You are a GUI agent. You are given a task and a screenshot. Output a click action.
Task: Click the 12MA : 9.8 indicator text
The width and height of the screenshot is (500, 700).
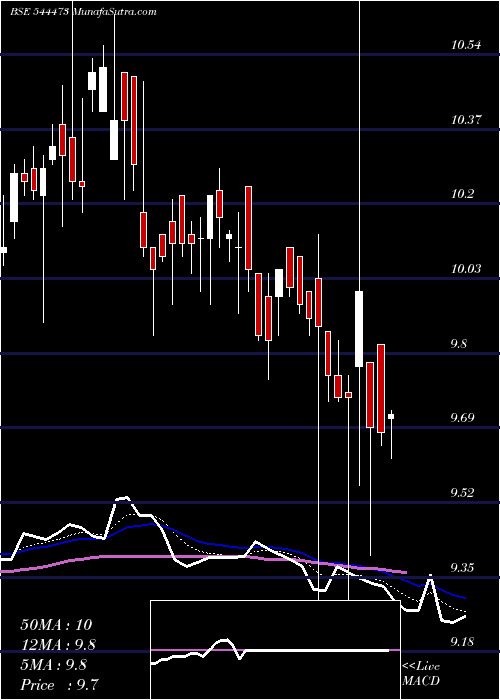(58, 645)
